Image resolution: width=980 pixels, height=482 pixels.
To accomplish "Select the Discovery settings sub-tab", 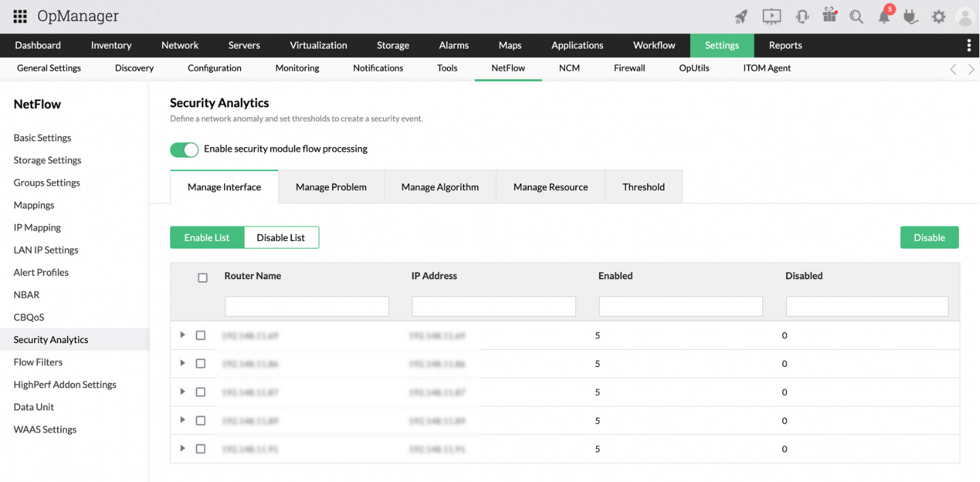I will point(134,68).
